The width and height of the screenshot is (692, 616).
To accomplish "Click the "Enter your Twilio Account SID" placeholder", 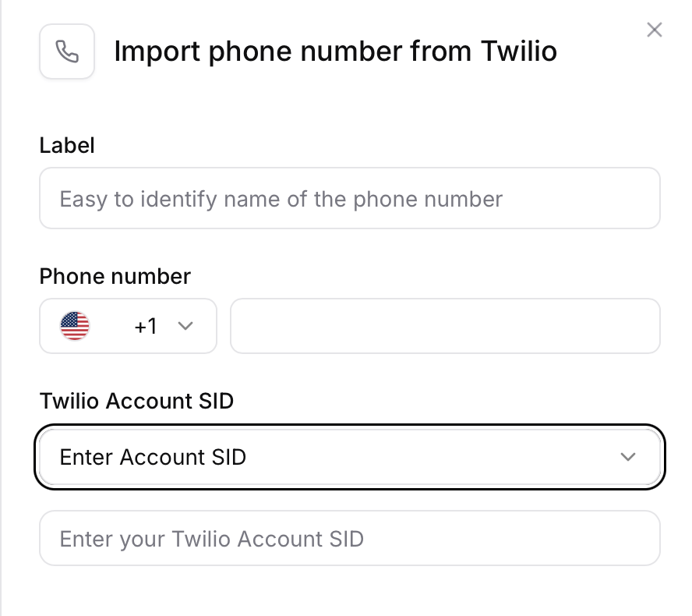I will 211,539.
